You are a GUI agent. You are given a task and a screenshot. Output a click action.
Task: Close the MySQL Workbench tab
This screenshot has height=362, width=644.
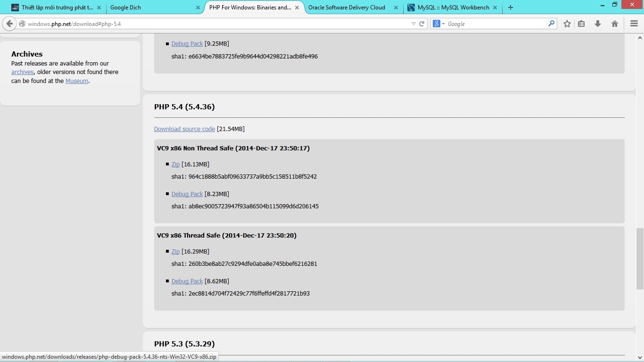point(495,8)
